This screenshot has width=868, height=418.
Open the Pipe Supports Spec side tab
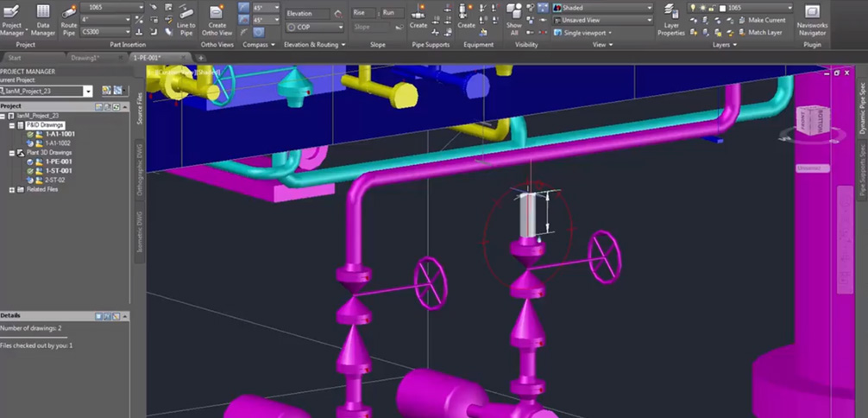(862, 169)
